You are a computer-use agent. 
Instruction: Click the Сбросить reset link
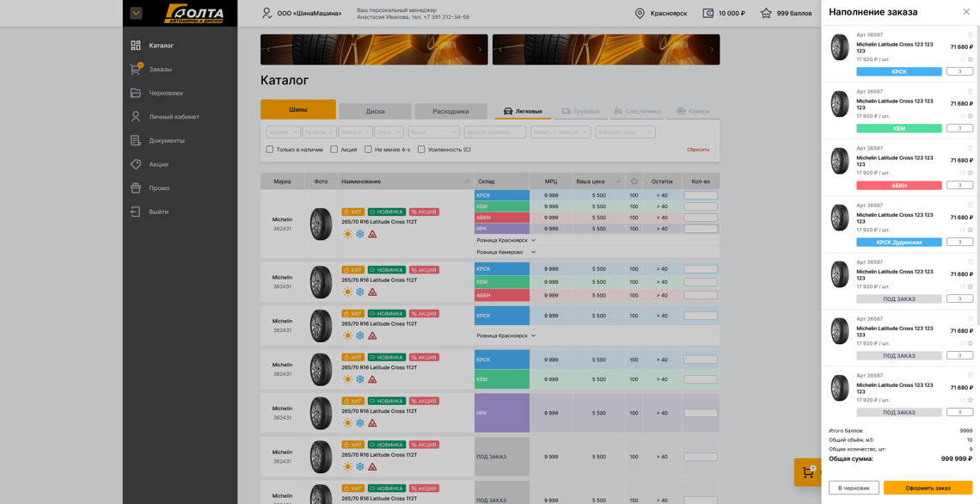tap(697, 148)
